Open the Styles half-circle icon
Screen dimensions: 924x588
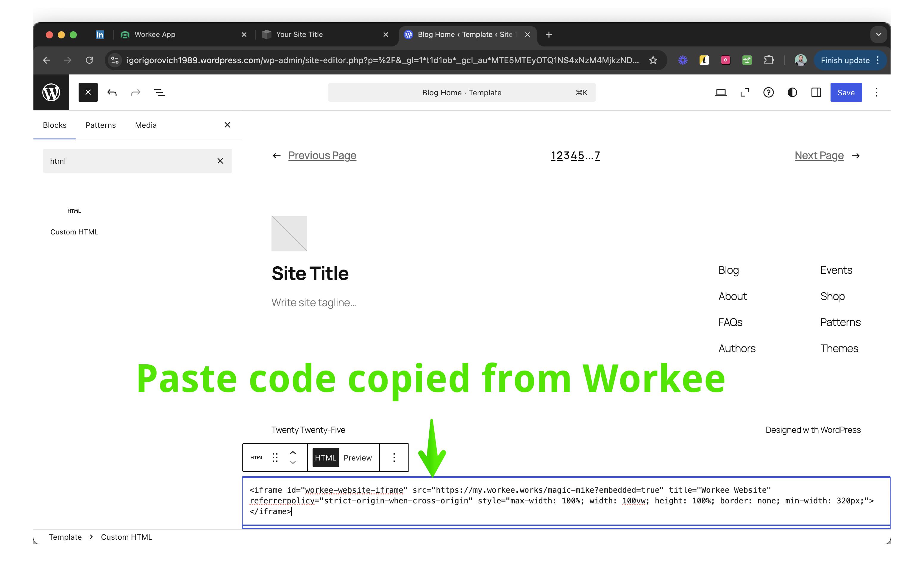click(792, 93)
